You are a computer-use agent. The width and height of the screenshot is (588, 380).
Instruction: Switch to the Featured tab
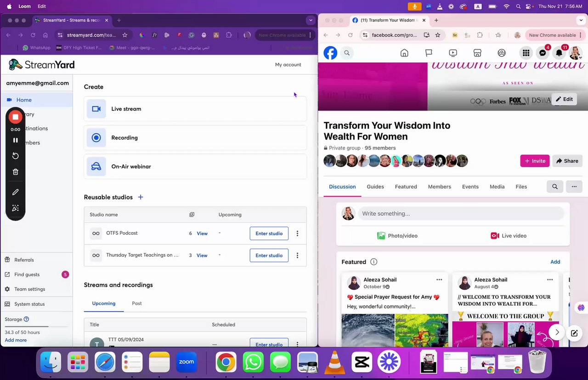click(x=406, y=187)
